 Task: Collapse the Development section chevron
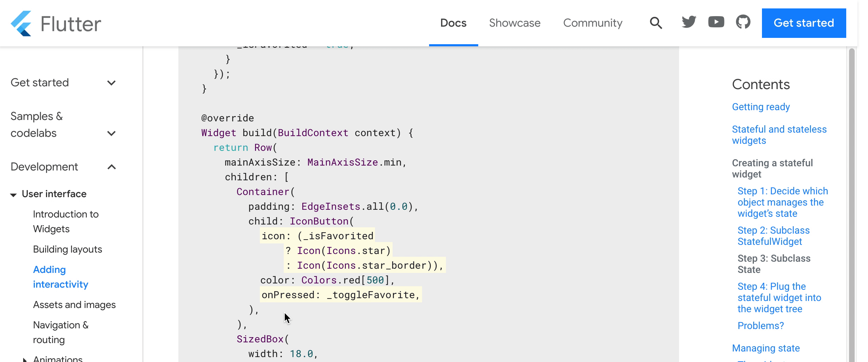click(111, 167)
